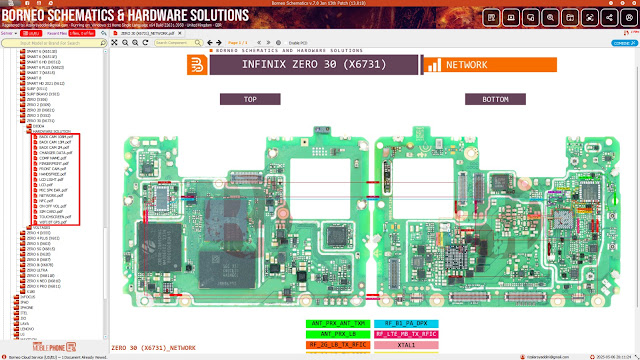Jump to the previous page using double-left chevron
The height and width of the screenshot is (360, 640).
pyautogui.click(x=259, y=42)
